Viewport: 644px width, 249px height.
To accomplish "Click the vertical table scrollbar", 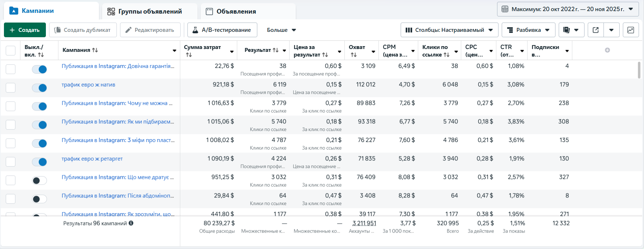I will tap(639, 70).
